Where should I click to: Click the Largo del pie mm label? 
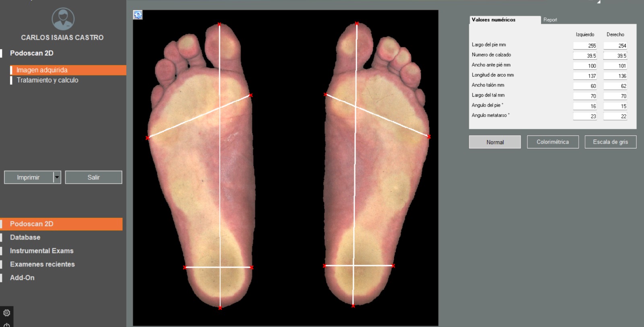[x=489, y=45]
